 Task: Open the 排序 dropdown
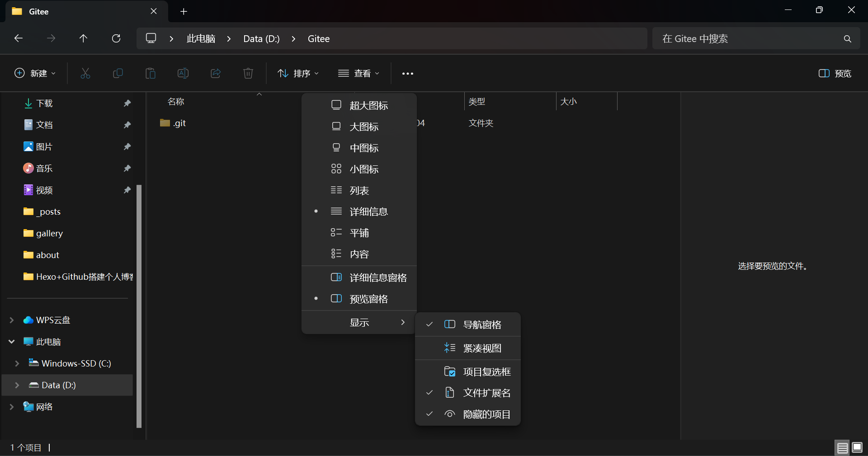(x=298, y=73)
